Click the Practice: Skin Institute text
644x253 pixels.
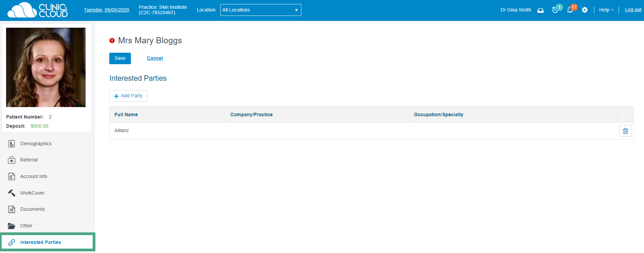[x=163, y=7]
